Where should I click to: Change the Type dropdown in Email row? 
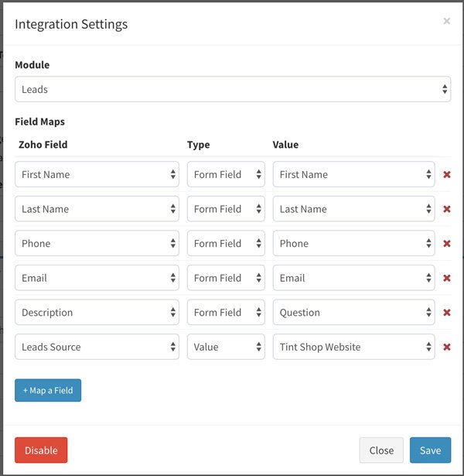point(226,278)
